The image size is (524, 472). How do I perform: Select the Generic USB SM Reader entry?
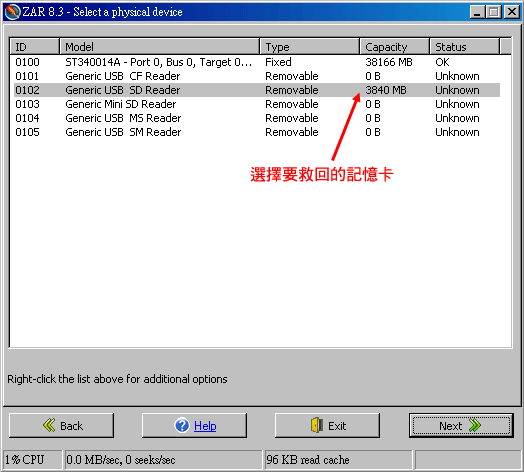point(257,132)
